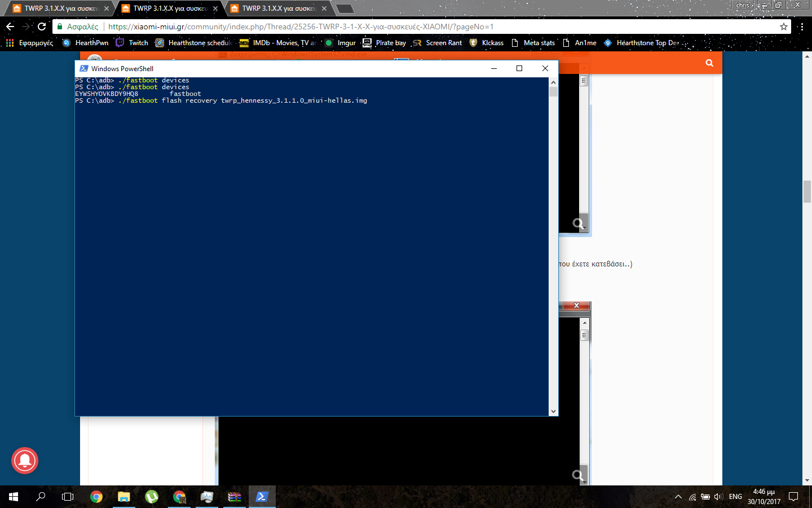
Task: Select the active TWRP 3.1.X.X Chrome tab
Action: click(x=169, y=8)
